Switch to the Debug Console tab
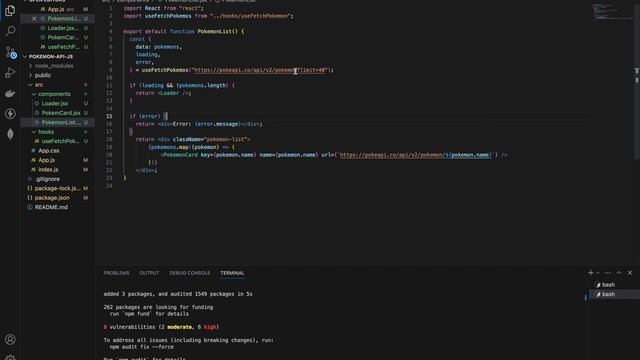Screen dimensions: 640x360 190,273
